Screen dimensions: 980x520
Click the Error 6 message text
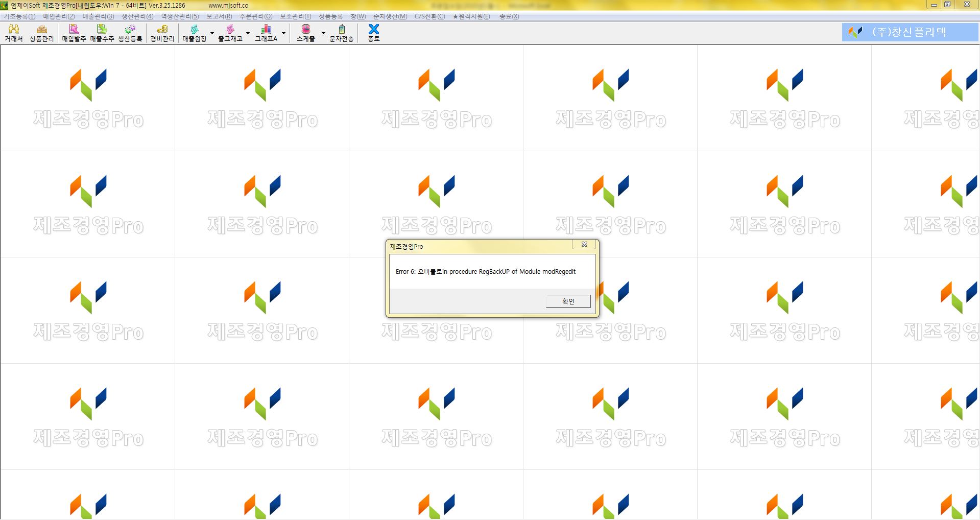pos(485,272)
